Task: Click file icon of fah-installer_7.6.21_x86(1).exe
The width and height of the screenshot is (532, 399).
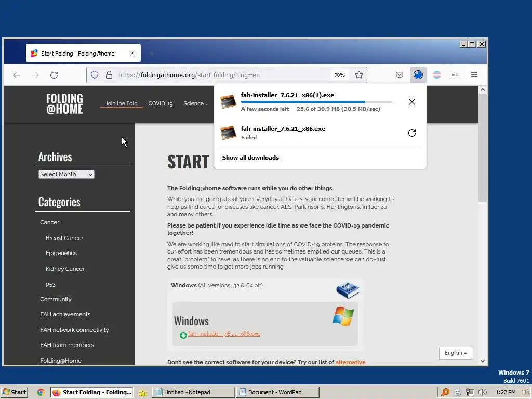Action: pos(228,102)
